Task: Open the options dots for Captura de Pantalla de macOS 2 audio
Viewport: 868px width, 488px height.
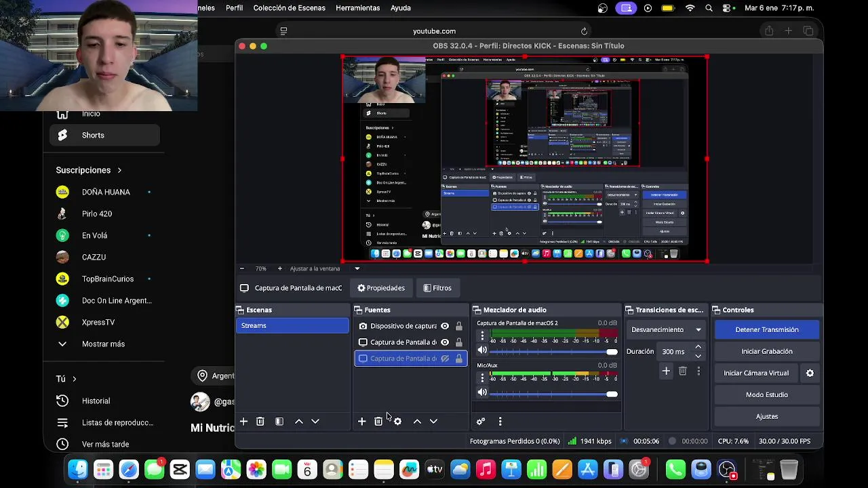Action: coord(482,336)
